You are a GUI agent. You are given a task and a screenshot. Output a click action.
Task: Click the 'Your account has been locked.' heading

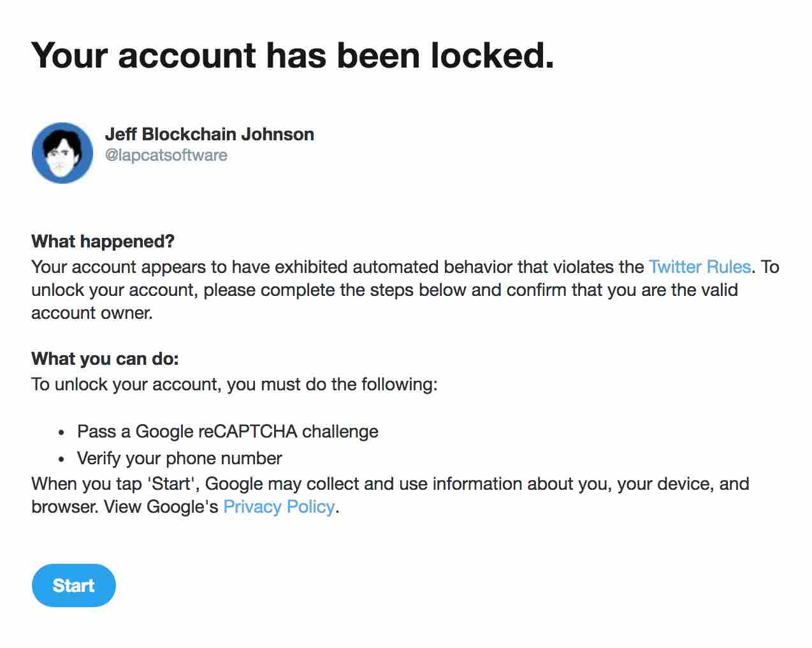(293, 55)
